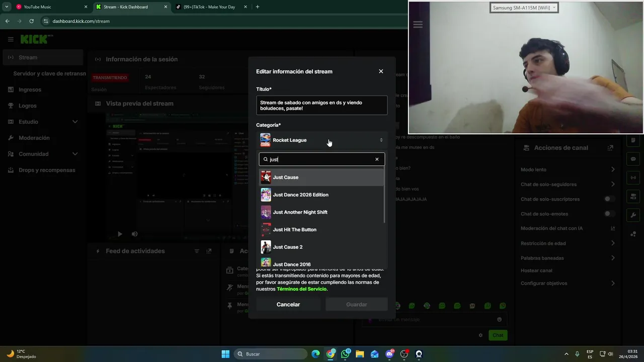Click the chat bubble icon in right rail
The width and height of the screenshot is (644, 362).
click(x=633, y=159)
